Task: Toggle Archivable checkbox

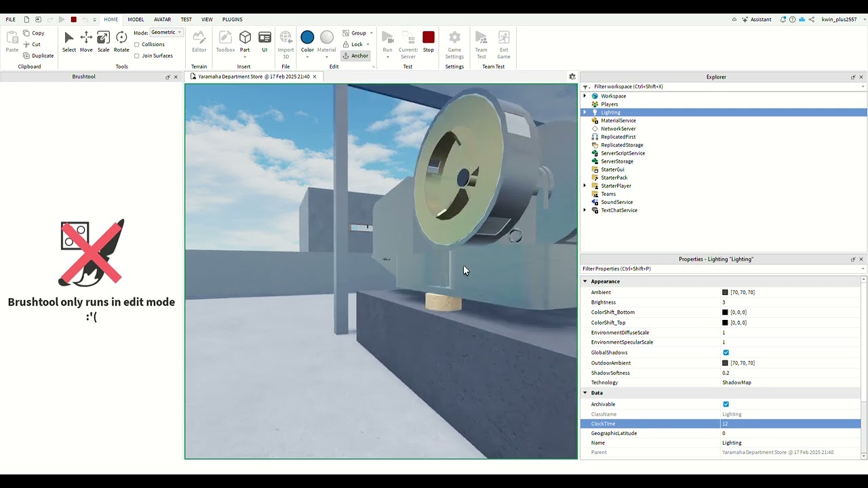Action: (x=726, y=404)
